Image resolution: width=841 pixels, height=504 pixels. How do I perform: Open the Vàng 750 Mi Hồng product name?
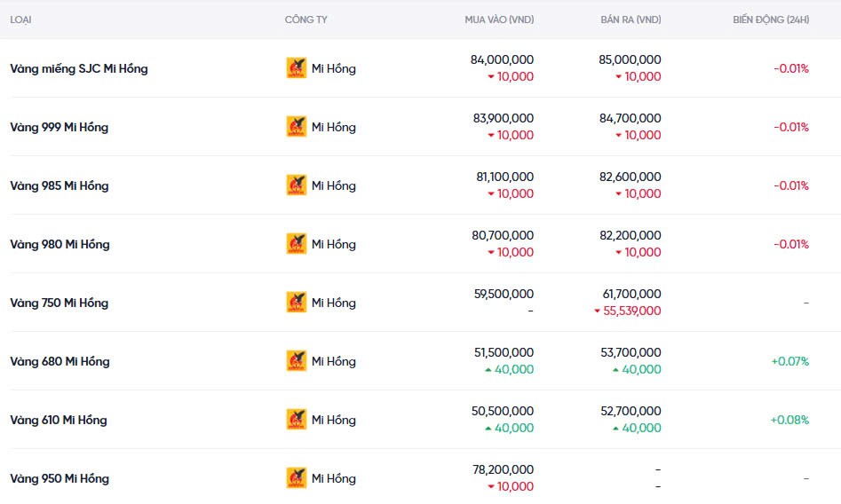60,303
